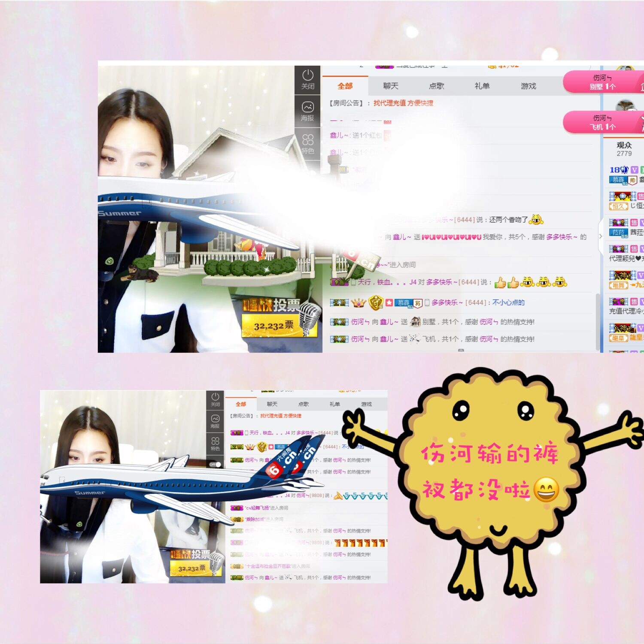The width and height of the screenshot is (644, 644).
Task: Click the 观众 2779 audience header
Action: pyautogui.click(x=624, y=149)
